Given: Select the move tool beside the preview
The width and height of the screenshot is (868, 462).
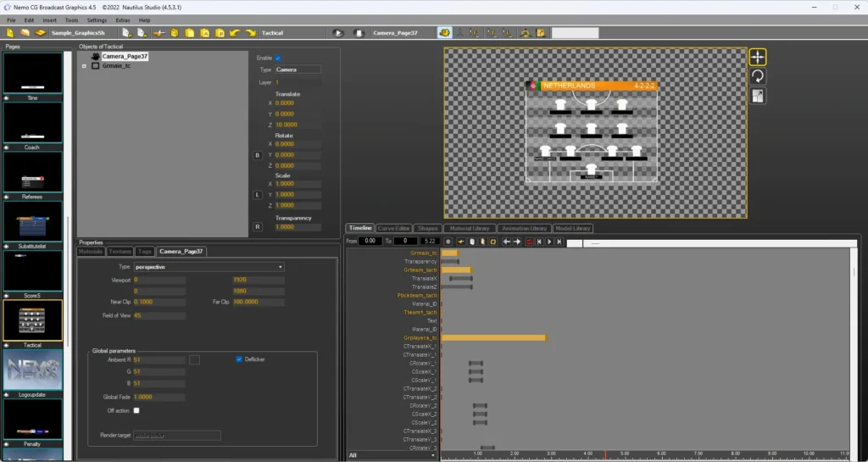Looking at the screenshot, I should coord(757,57).
